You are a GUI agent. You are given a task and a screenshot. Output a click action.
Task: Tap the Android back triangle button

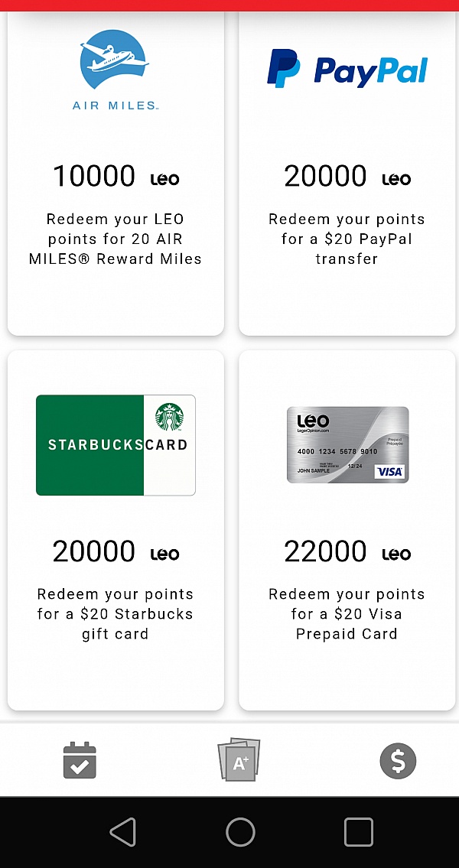tap(123, 831)
